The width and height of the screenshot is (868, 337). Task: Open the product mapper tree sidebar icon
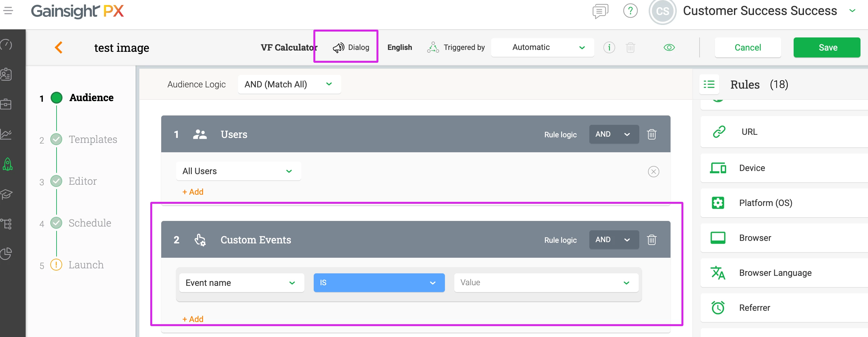pyautogui.click(x=6, y=224)
